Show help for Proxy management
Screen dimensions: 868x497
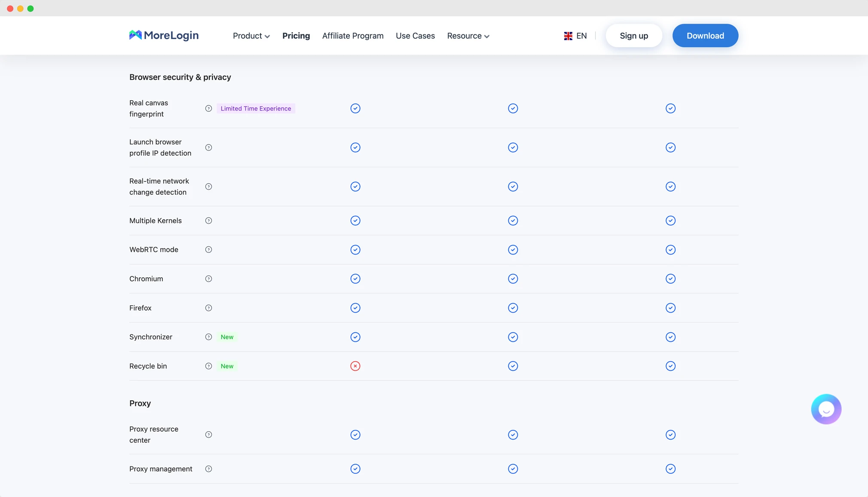(x=208, y=469)
